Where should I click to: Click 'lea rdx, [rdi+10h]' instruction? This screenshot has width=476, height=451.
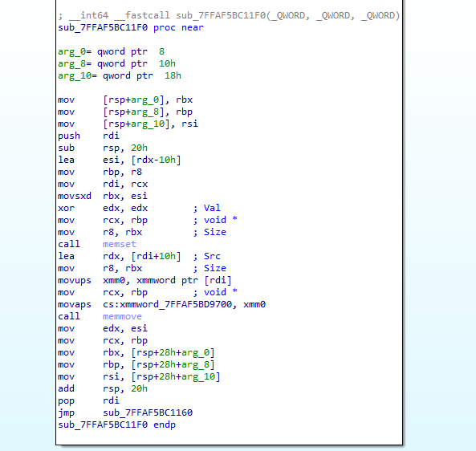click(x=120, y=256)
